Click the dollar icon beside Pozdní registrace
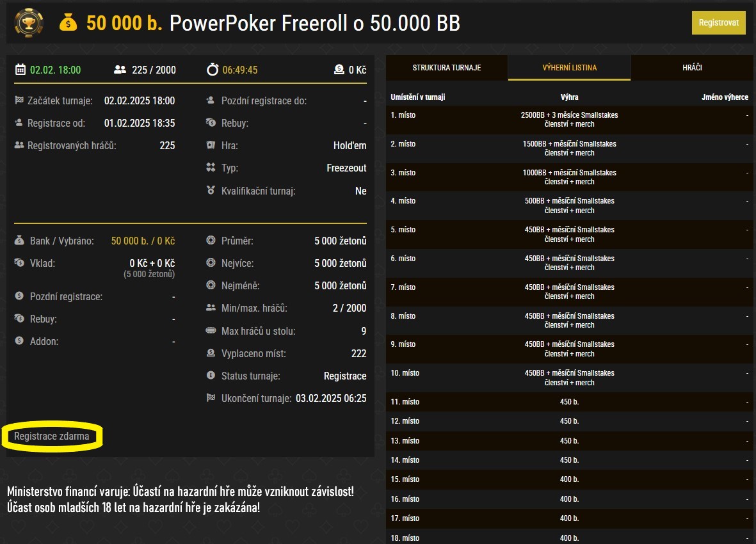Screen dimensions: 756x544 pyautogui.click(x=19, y=296)
